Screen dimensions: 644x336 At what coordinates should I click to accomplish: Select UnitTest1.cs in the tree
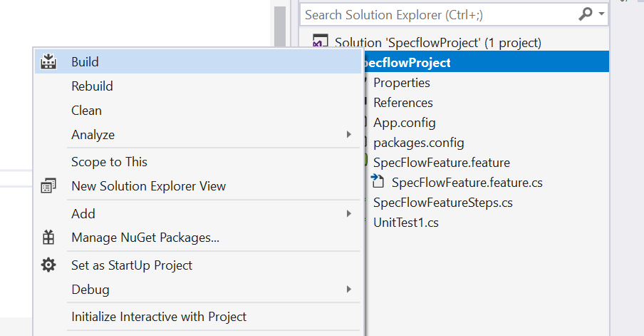[405, 223]
